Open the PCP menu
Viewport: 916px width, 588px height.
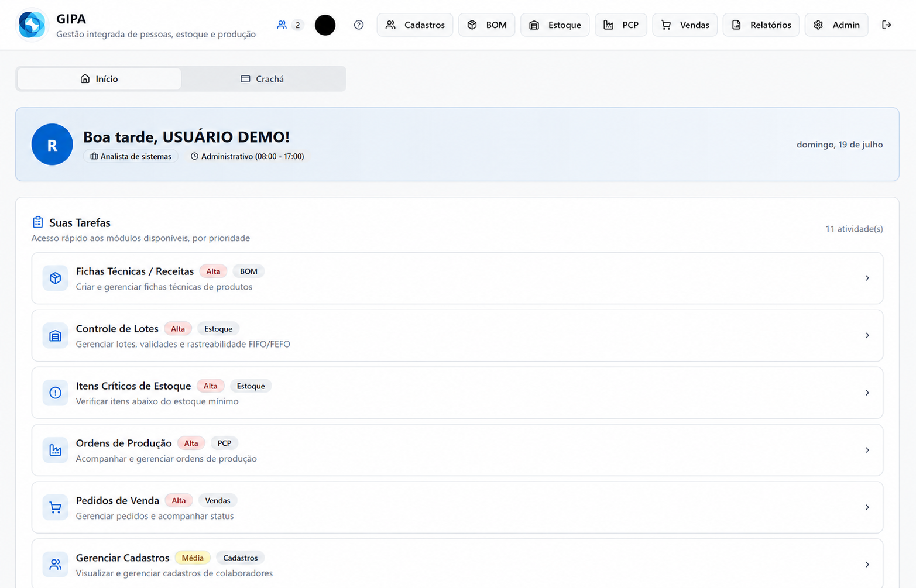[621, 25]
